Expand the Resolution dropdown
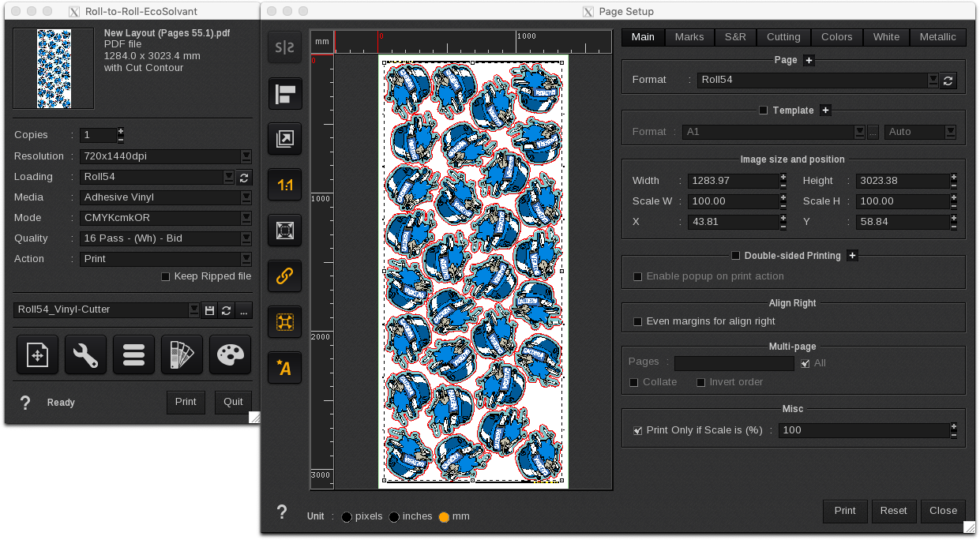 pyautogui.click(x=246, y=156)
